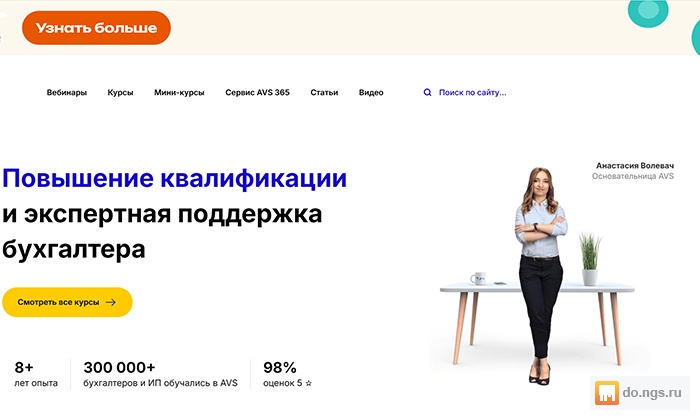700x420 pixels.
Task: Click the Анастасия Волевач name caption
Action: coord(635,166)
